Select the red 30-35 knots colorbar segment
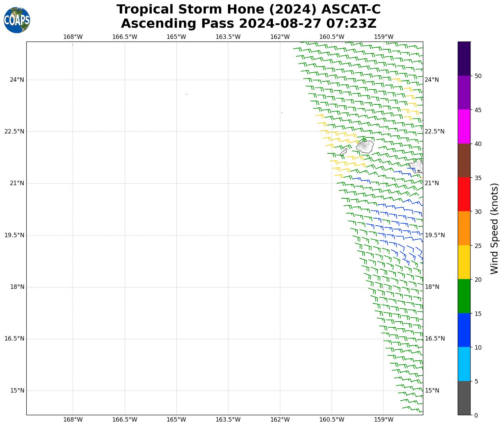Screen dimensions: 504x427 [464, 194]
